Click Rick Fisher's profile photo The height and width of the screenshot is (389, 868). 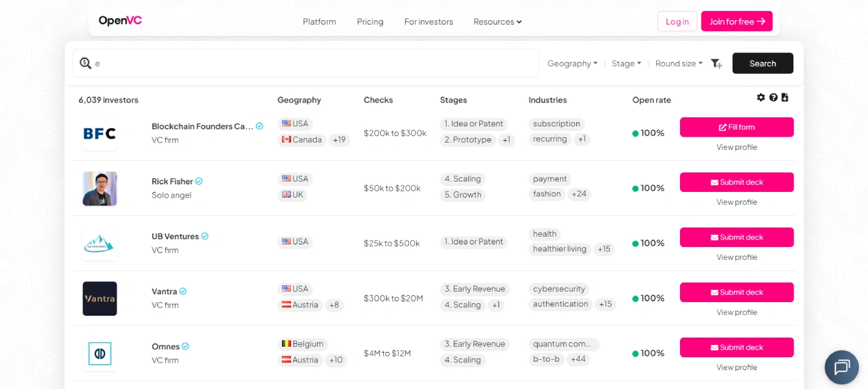100,189
